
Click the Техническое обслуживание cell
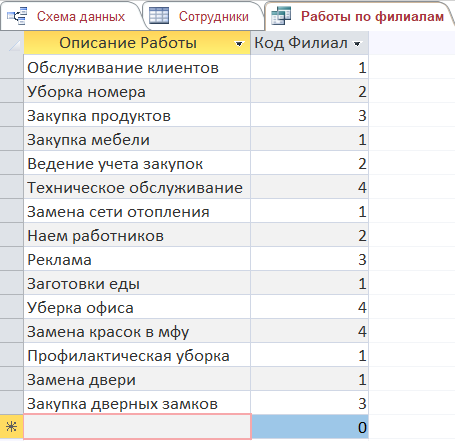coord(137,187)
